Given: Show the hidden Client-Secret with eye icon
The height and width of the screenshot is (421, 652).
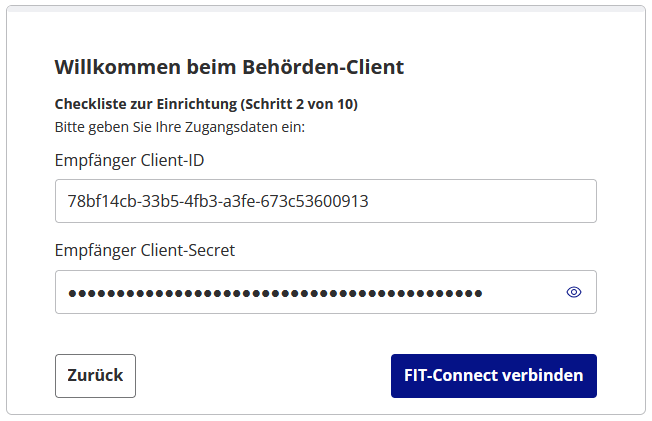Looking at the screenshot, I should click(x=574, y=292).
